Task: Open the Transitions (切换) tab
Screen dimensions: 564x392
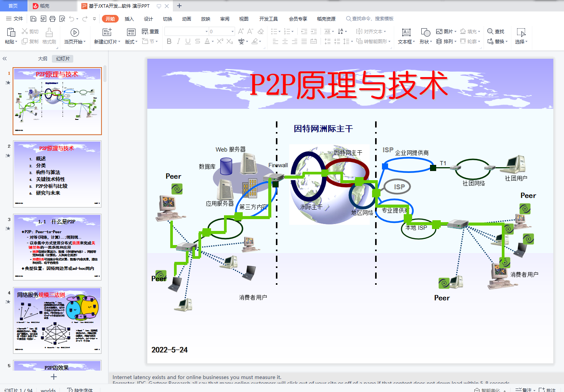Action: coord(168,19)
